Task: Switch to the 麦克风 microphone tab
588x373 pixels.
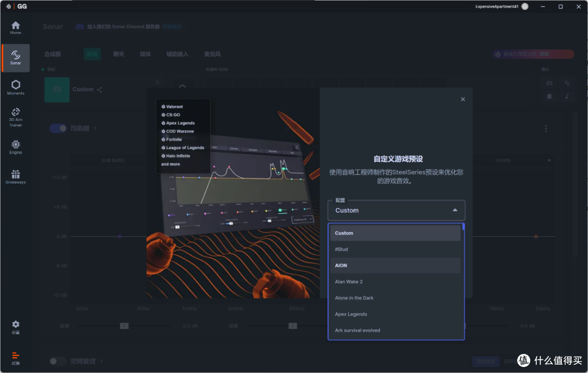Action: point(212,54)
